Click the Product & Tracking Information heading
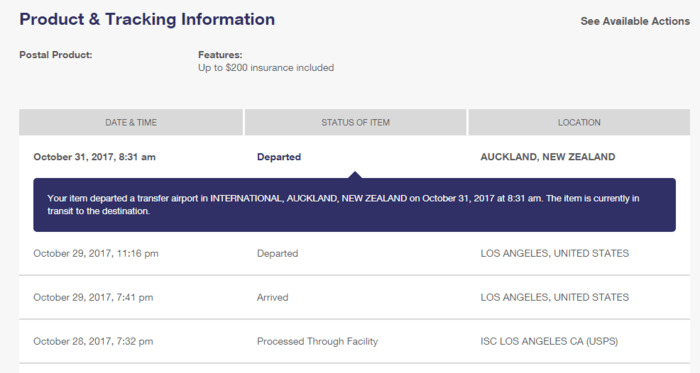This screenshot has width=700, height=373. pos(147,19)
